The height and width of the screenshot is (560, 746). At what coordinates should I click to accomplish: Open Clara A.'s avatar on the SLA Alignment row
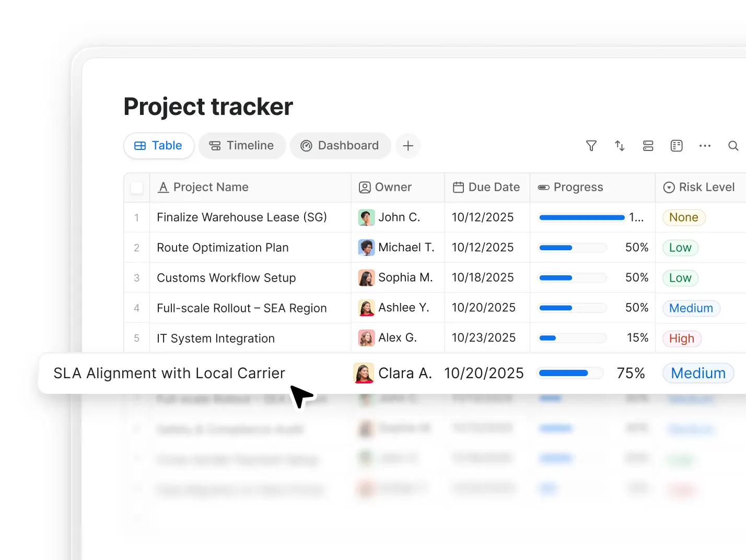[x=364, y=373]
